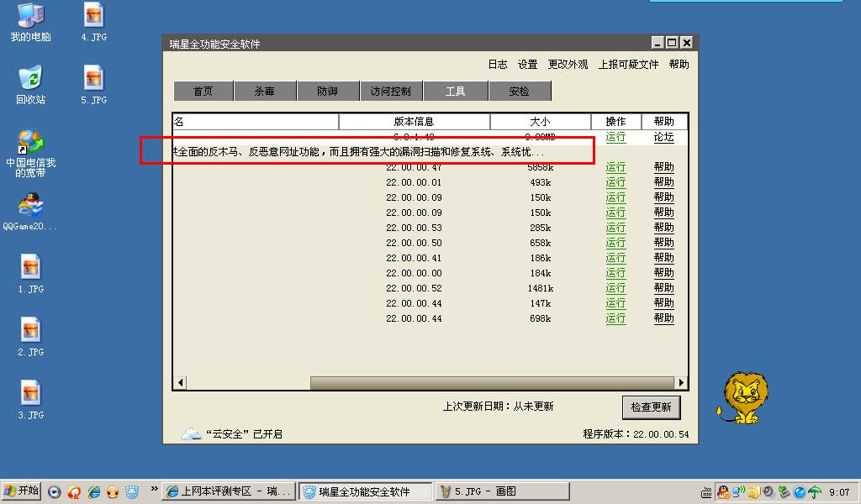Launch Windows Media Player from quick launch
Viewport: 861px width, 504px height.
point(54,492)
